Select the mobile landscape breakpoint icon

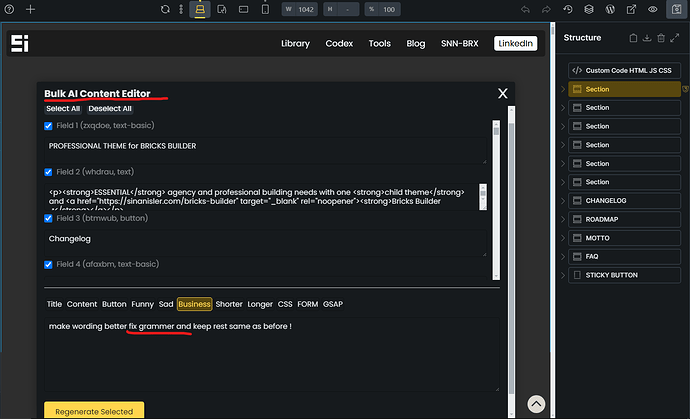click(243, 9)
